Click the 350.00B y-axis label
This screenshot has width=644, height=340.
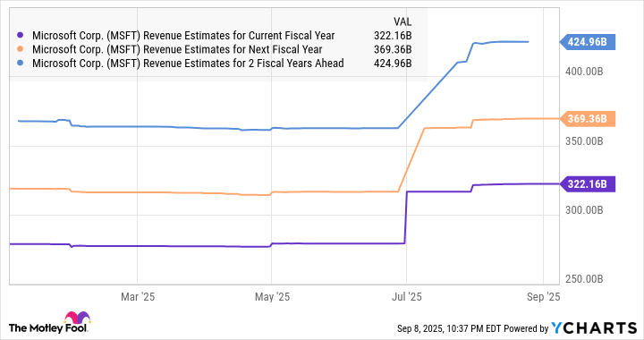(584, 140)
